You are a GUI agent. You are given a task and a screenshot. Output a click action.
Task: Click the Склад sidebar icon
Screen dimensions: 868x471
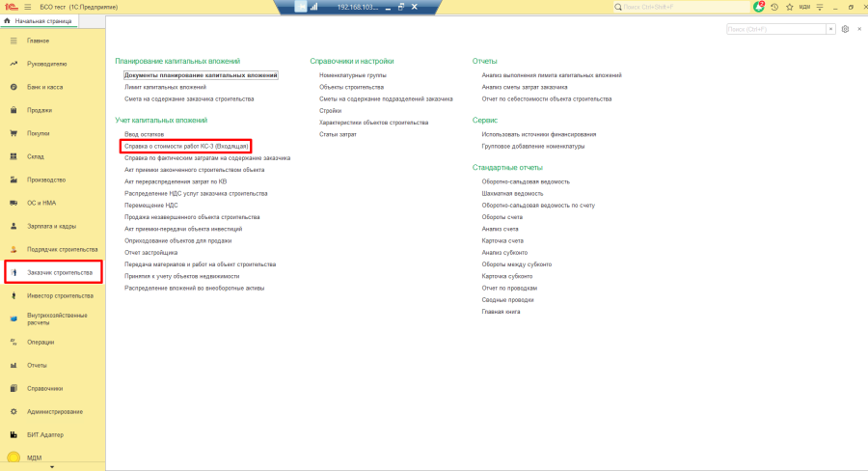[x=14, y=156]
